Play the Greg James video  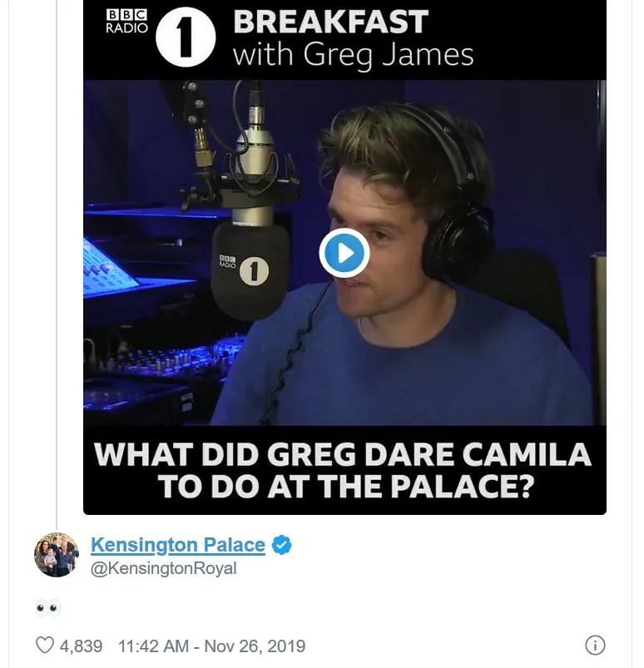(x=344, y=251)
